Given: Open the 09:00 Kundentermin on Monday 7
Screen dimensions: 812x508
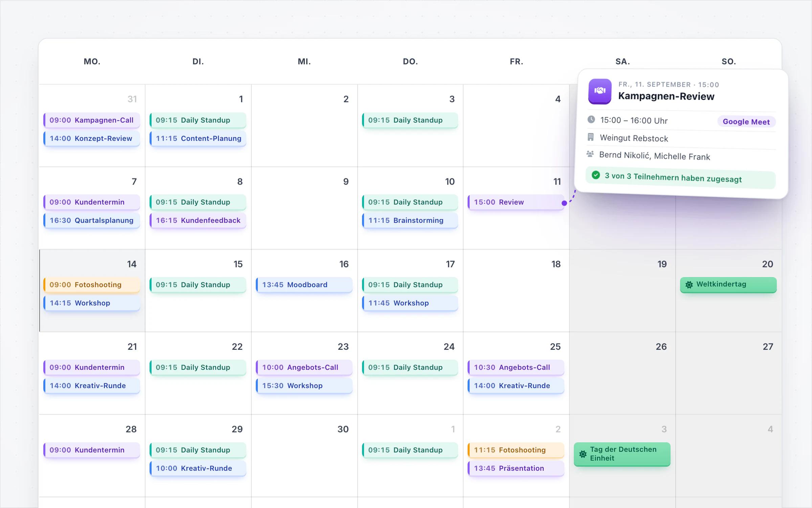Looking at the screenshot, I should [92, 202].
